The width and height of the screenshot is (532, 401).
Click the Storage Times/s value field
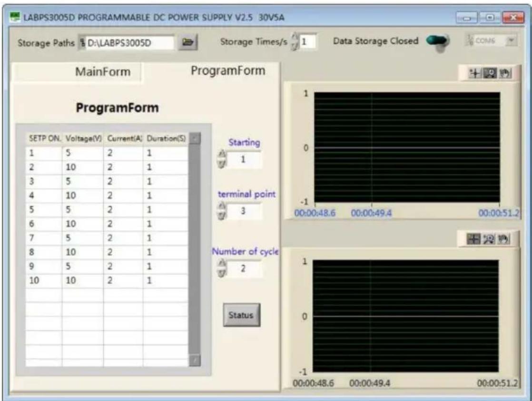coord(308,42)
